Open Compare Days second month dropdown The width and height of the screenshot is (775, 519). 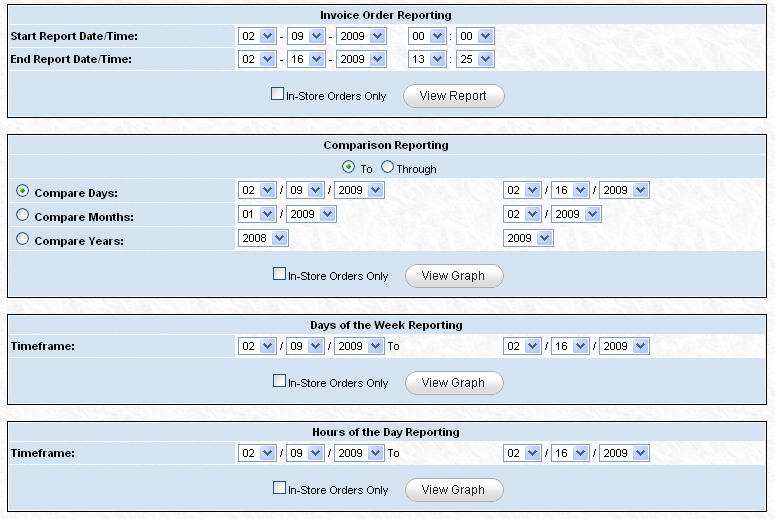(x=522, y=190)
